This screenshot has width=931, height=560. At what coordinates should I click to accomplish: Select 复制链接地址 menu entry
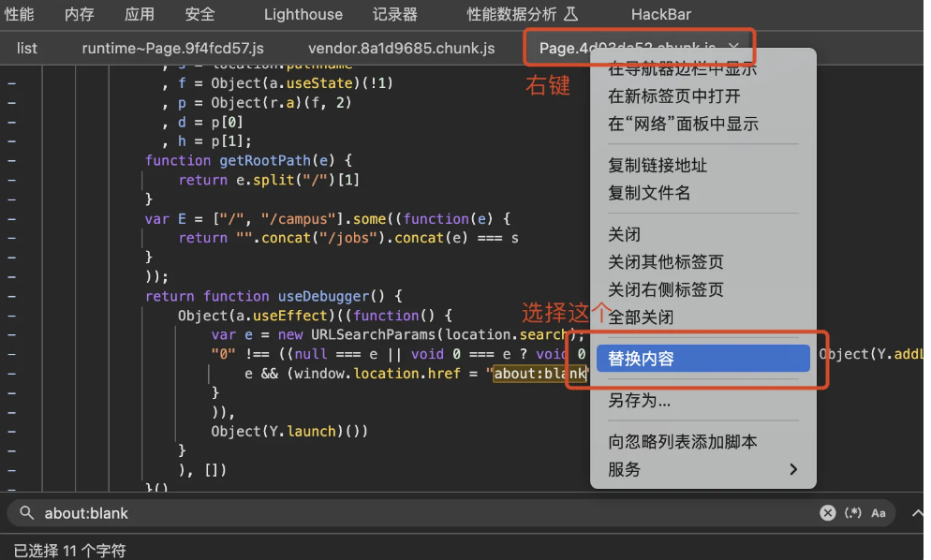point(658,166)
